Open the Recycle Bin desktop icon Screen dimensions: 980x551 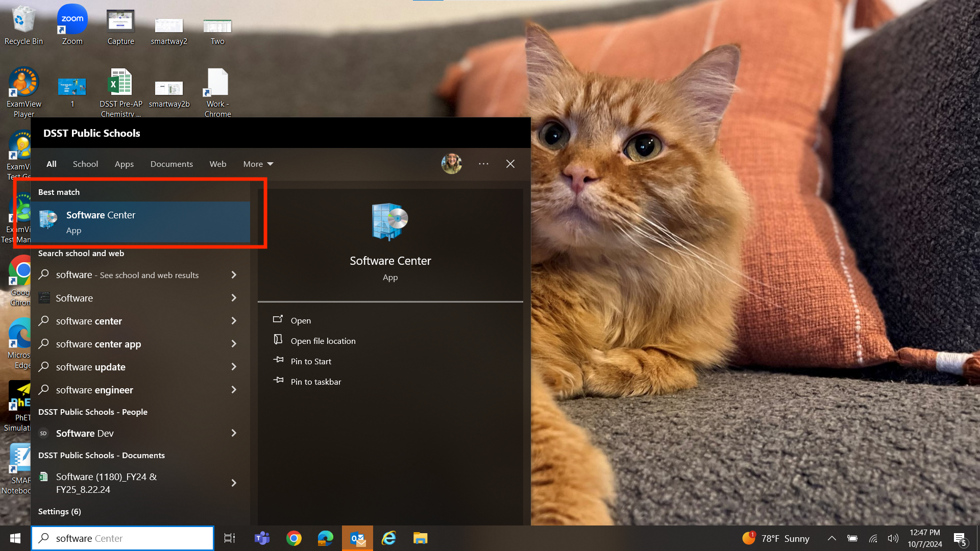23,26
